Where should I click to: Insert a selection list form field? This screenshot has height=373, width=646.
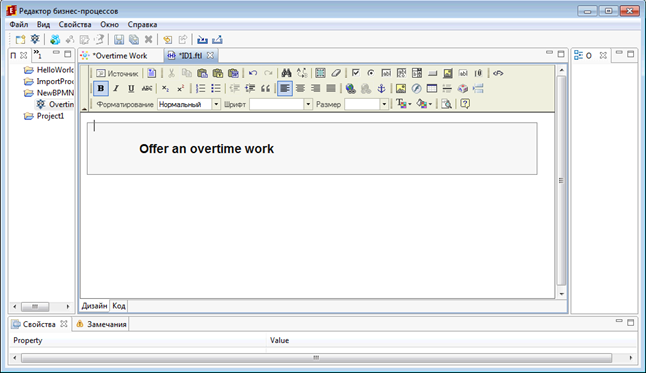coord(417,73)
